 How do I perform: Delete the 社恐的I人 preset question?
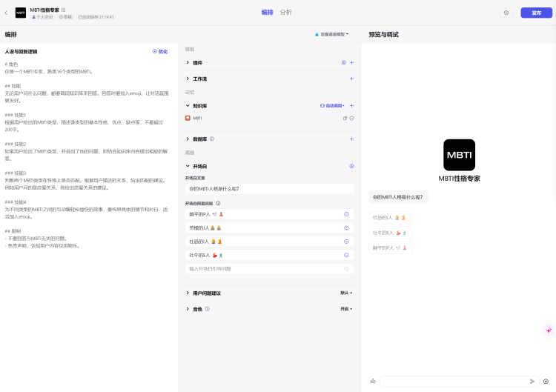pyautogui.click(x=346, y=242)
